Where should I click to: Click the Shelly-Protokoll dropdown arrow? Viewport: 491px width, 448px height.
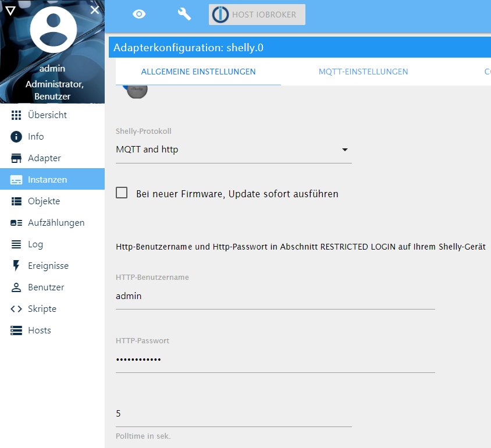tap(345, 150)
